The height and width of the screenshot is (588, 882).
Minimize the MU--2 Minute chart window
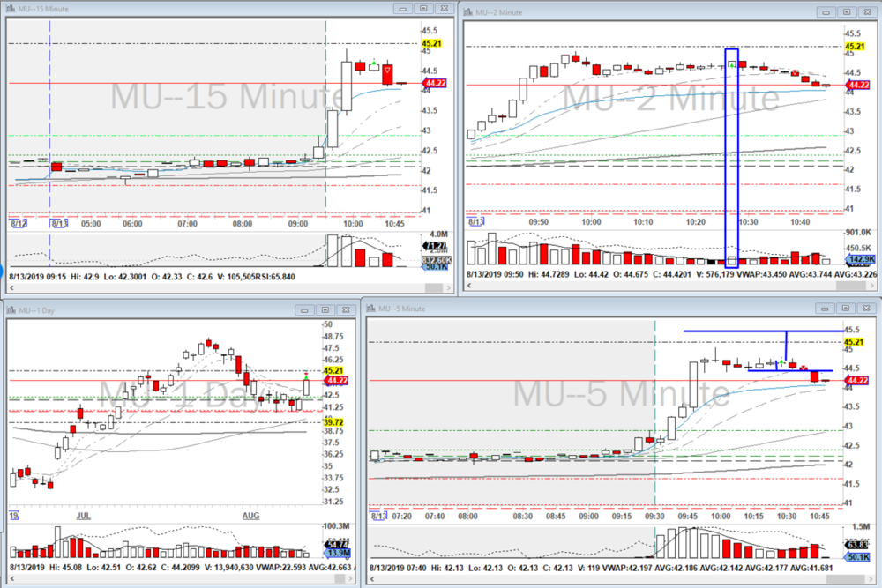point(826,12)
